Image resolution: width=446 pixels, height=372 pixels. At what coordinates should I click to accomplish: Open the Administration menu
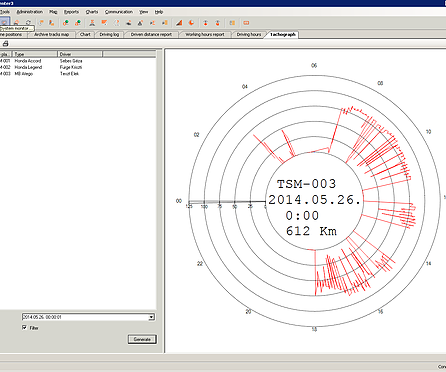pyautogui.click(x=30, y=12)
